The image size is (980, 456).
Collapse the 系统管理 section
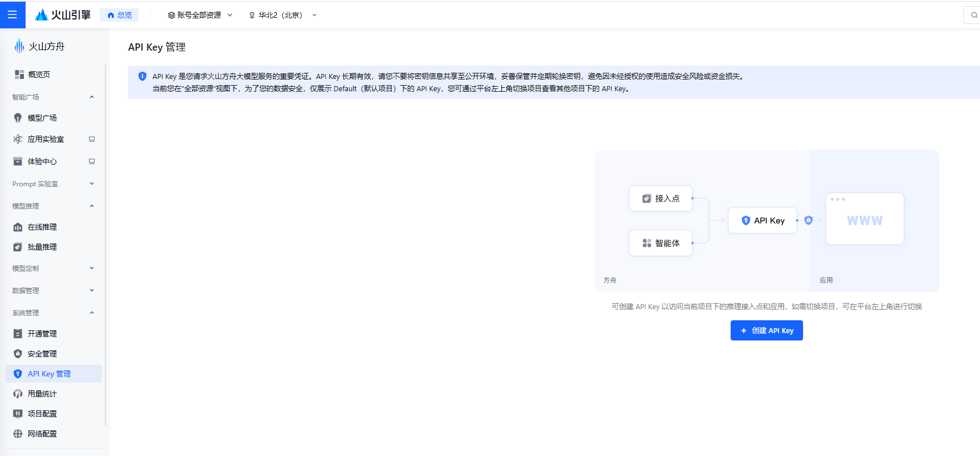(92, 313)
